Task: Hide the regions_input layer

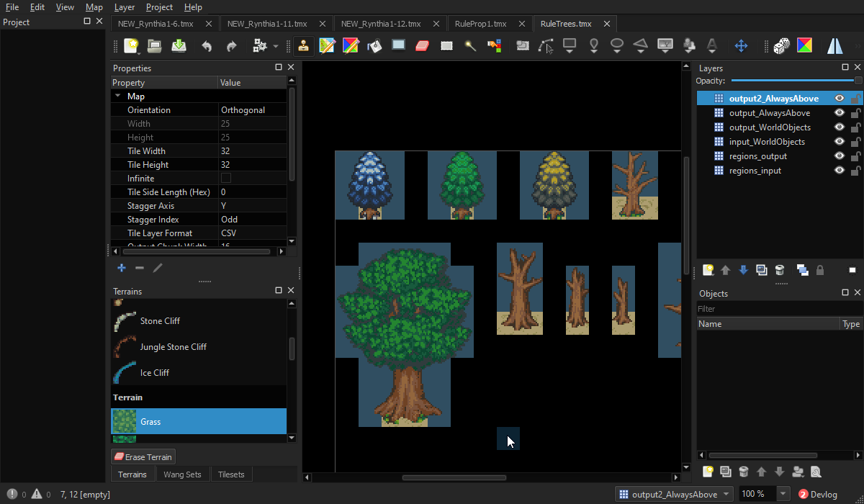Action: click(x=840, y=171)
